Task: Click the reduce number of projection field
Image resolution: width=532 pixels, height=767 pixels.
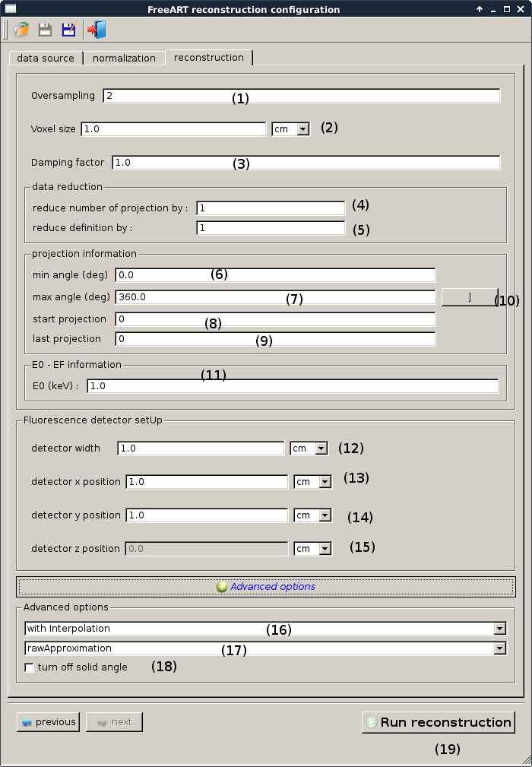Action: coord(271,208)
